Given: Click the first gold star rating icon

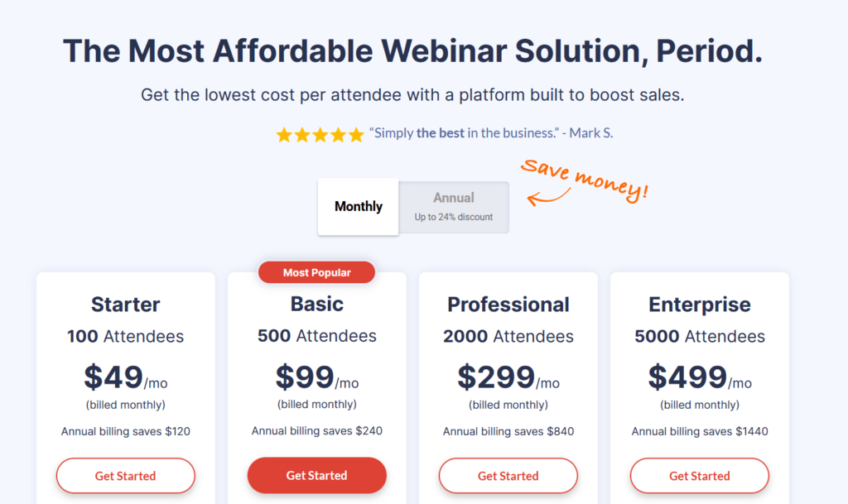Looking at the screenshot, I should [282, 133].
